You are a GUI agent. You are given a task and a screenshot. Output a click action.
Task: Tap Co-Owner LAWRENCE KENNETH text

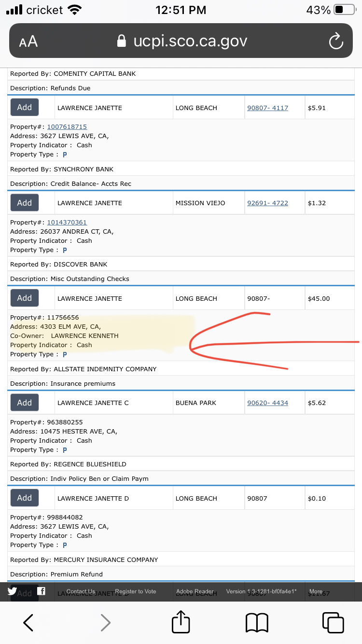64,336
